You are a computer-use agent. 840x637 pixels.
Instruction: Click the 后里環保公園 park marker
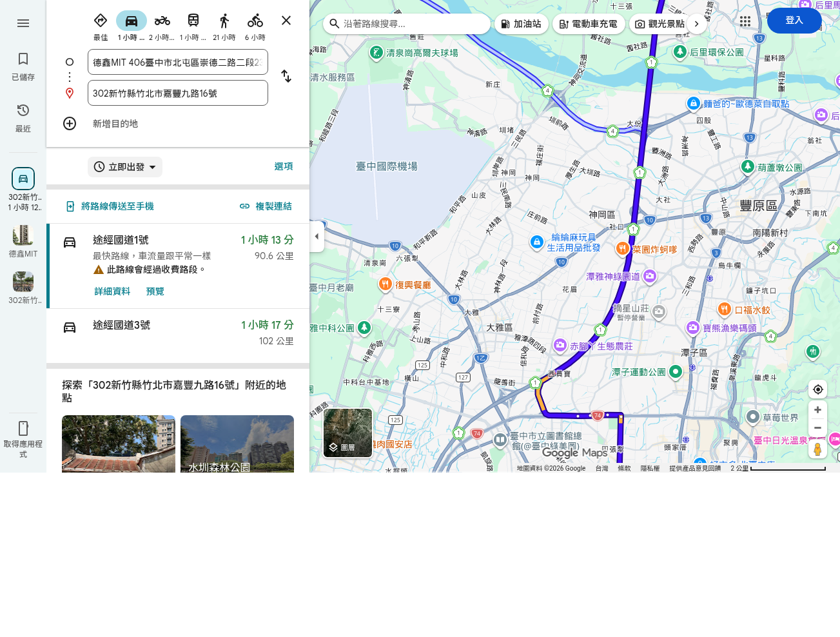(679, 52)
